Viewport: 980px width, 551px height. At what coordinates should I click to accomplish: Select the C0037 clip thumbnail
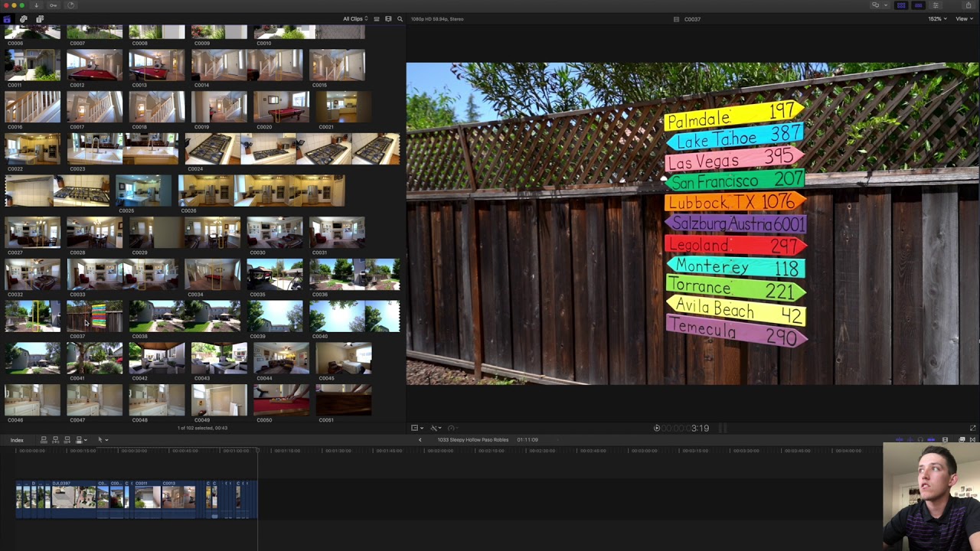tap(94, 316)
